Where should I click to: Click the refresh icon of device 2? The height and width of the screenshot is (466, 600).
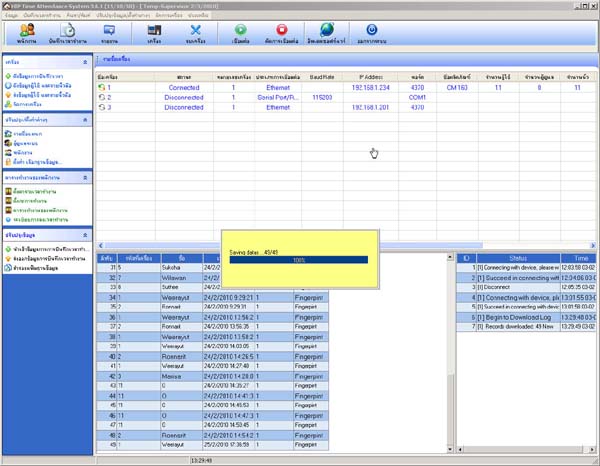click(102, 98)
